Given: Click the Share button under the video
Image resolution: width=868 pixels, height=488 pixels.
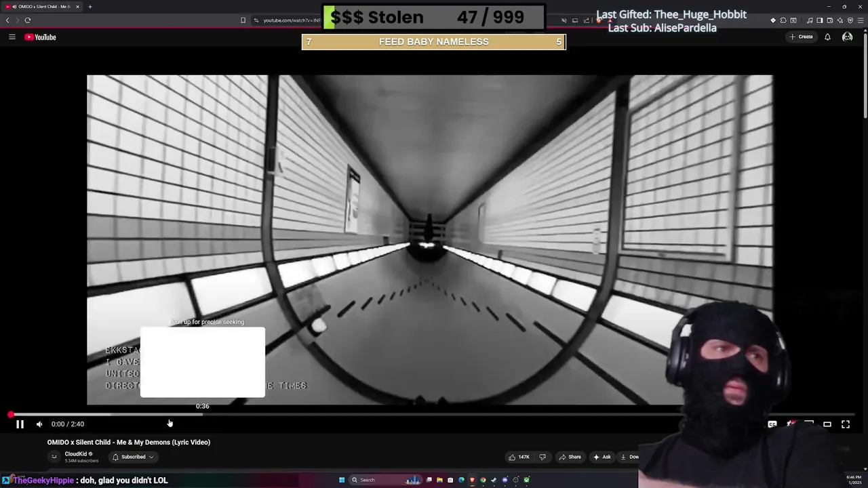Looking at the screenshot, I should (x=570, y=457).
